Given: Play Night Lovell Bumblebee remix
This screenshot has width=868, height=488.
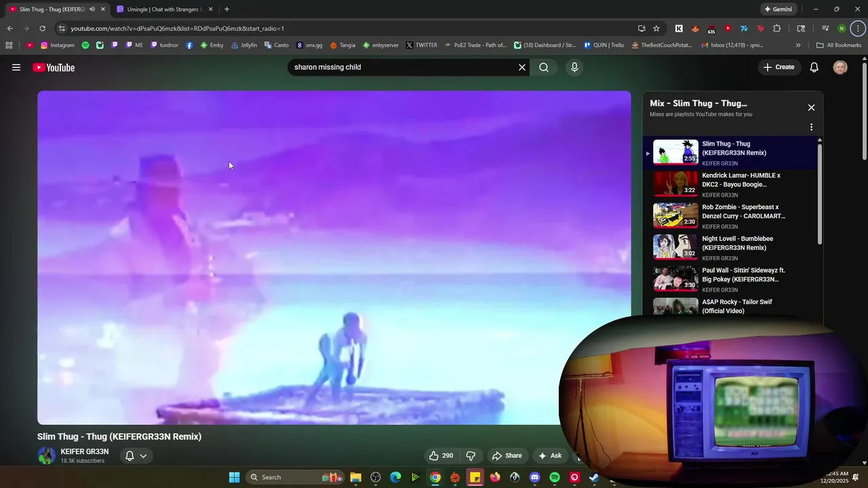Looking at the screenshot, I should click(731, 247).
